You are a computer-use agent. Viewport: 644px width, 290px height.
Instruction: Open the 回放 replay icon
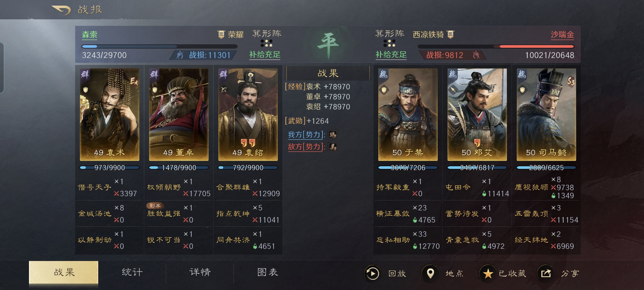click(x=372, y=273)
